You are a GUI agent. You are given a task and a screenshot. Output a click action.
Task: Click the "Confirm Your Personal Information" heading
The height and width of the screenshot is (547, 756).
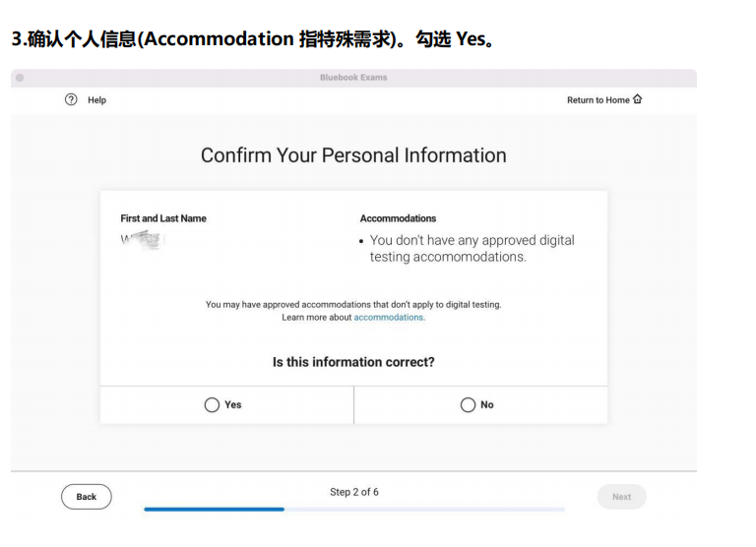tap(353, 155)
